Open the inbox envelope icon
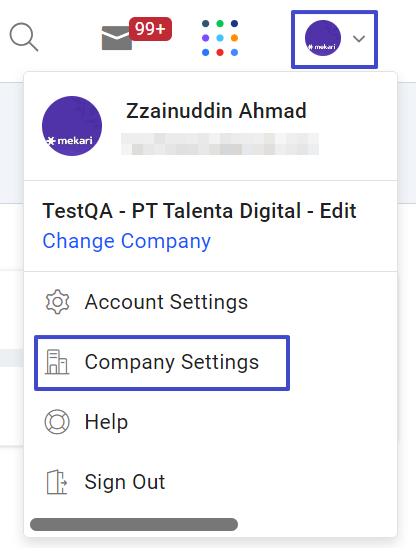The height and width of the screenshot is (548, 416). click(117, 38)
